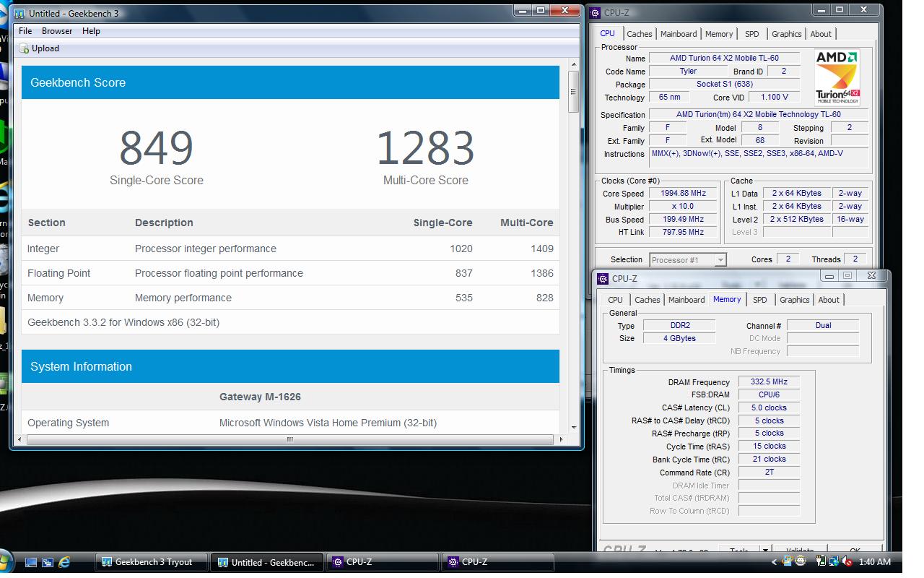Open About tab in upper CPU-Z window
The height and width of the screenshot is (578, 924).
click(x=821, y=34)
